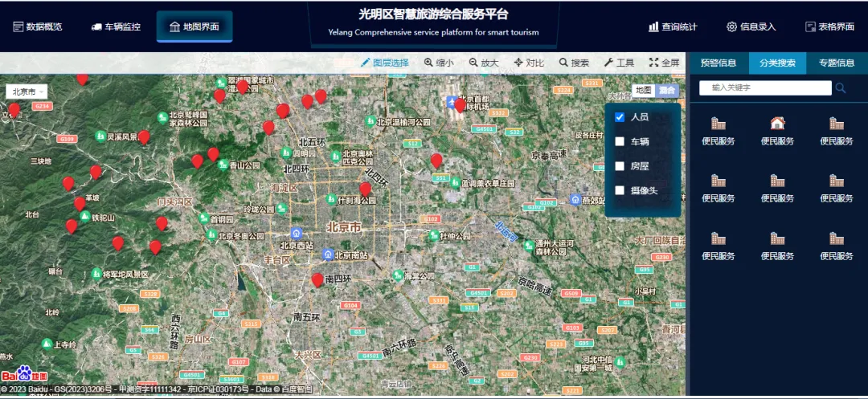Click the airport icon at 北京首都国际机场

[x=452, y=102]
